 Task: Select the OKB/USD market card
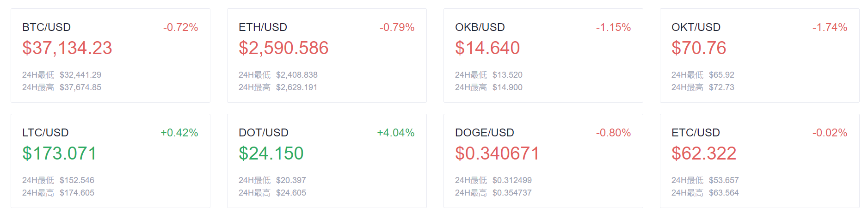[543, 55]
